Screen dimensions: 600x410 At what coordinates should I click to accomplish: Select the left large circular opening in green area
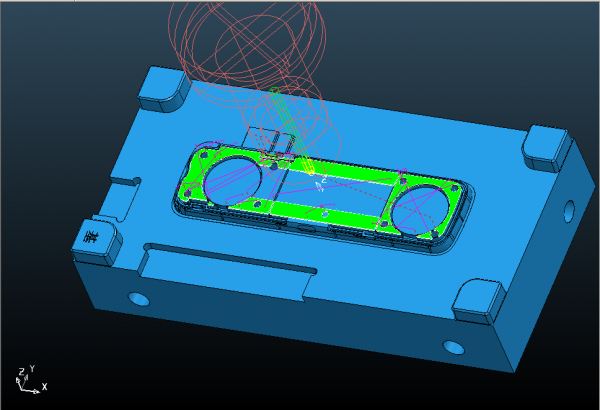click(x=233, y=181)
